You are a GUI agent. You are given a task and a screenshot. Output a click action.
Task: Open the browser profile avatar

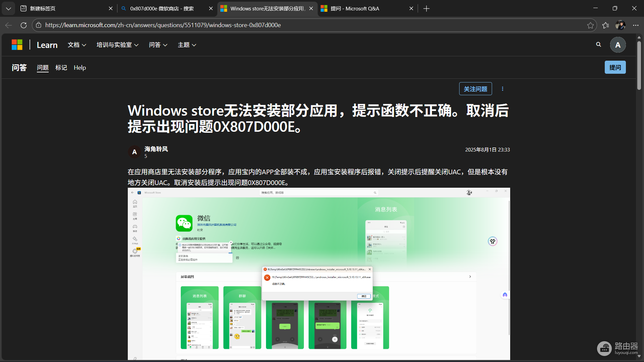coord(620,25)
